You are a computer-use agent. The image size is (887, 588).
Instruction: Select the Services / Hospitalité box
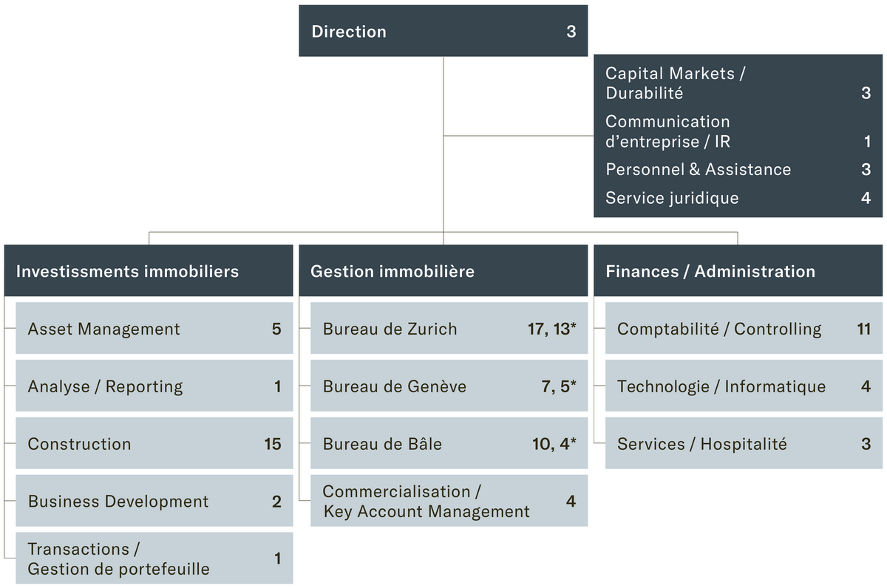coord(743,444)
